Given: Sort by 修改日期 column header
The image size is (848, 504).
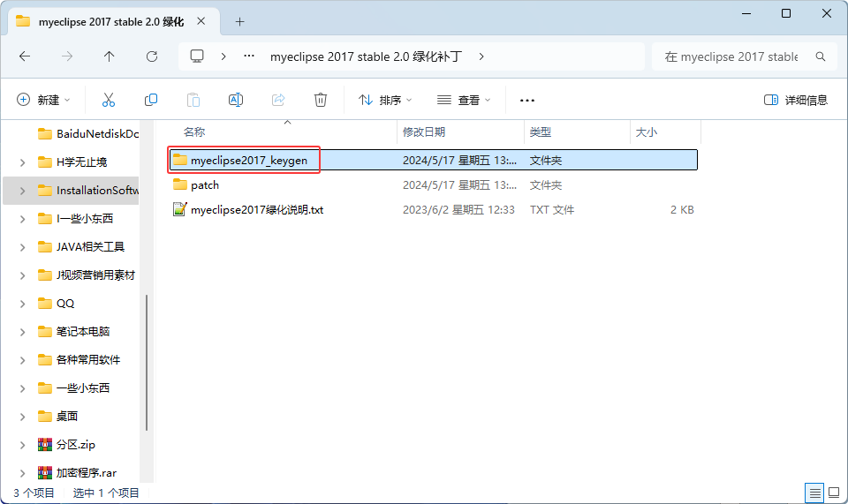Looking at the screenshot, I should [424, 132].
